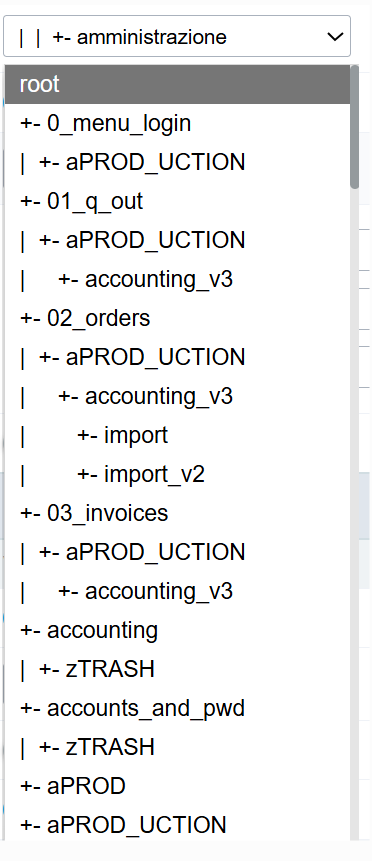Select the import_v2 option
Viewport: 372px width, 861px height.
tap(177, 474)
